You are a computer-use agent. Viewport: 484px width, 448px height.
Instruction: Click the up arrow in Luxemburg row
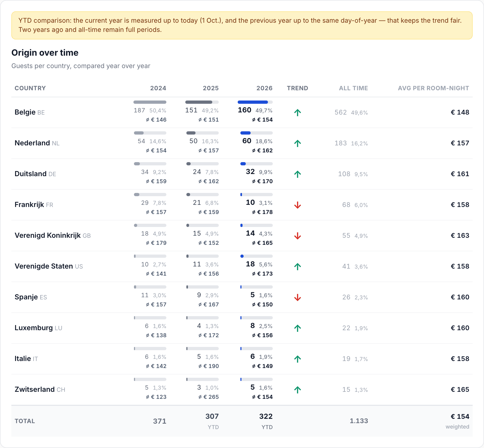coord(297,328)
